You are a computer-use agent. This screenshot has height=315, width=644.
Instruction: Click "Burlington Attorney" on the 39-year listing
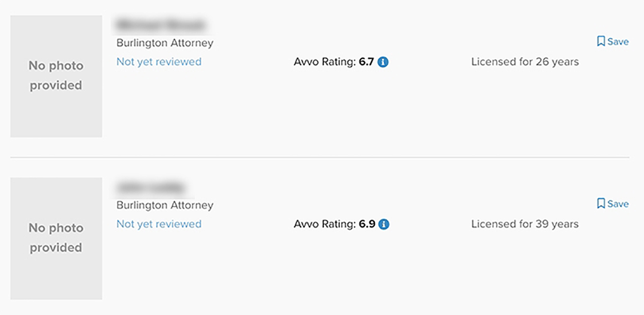[165, 205]
